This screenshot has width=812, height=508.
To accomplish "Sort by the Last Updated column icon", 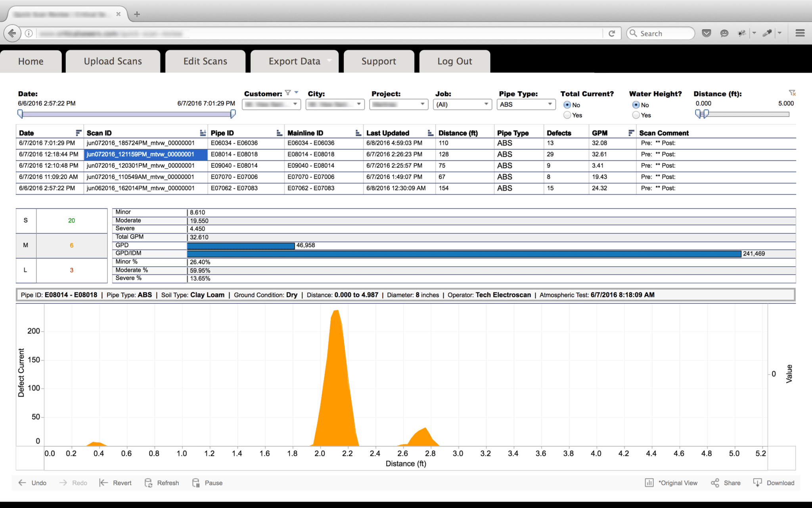I will pos(431,133).
